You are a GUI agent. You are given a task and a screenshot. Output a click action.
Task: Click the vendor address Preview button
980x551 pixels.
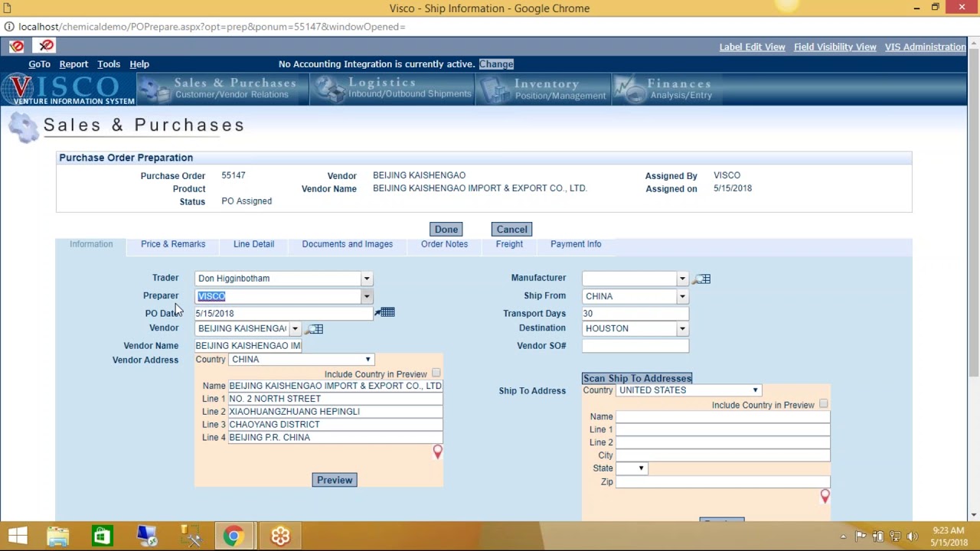tap(335, 480)
